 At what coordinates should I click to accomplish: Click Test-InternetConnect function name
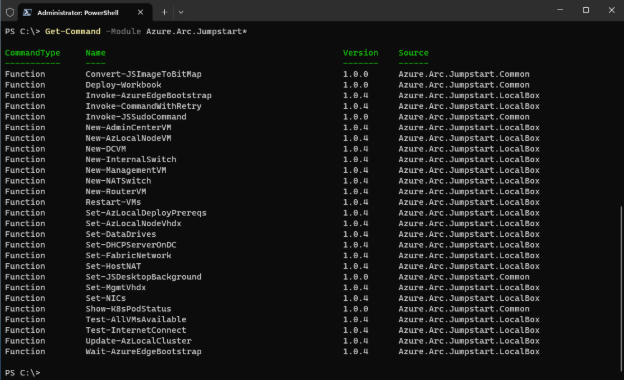point(136,330)
